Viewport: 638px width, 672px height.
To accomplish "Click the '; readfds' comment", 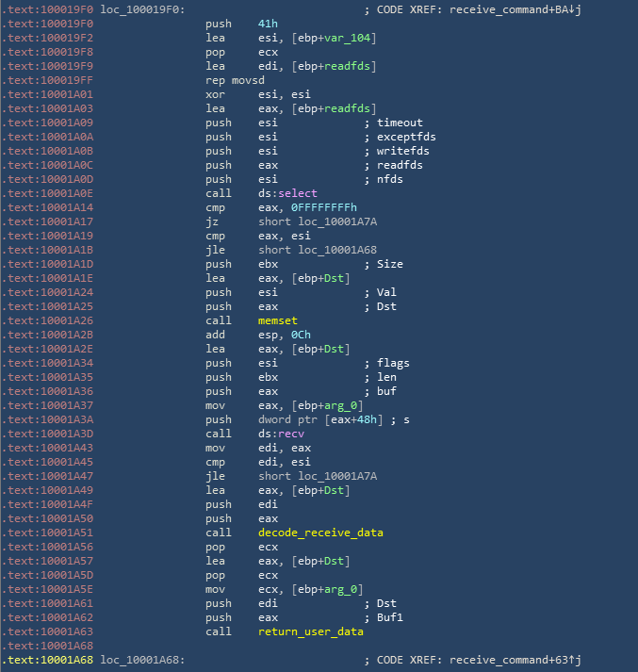I will click(x=393, y=165).
